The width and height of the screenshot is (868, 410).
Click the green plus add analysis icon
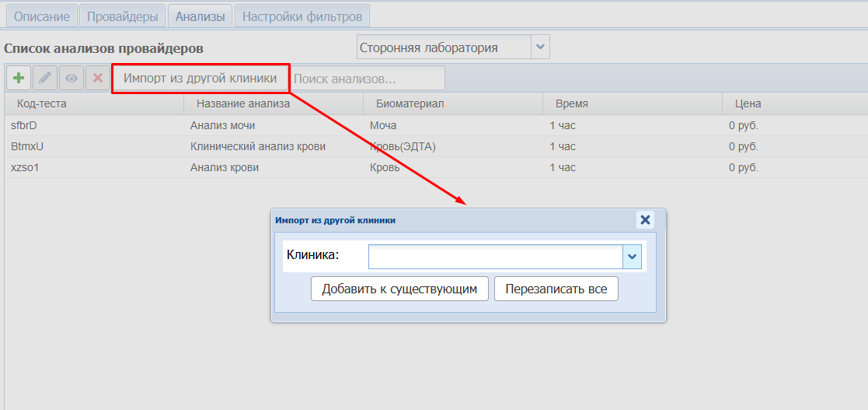tap(19, 78)
